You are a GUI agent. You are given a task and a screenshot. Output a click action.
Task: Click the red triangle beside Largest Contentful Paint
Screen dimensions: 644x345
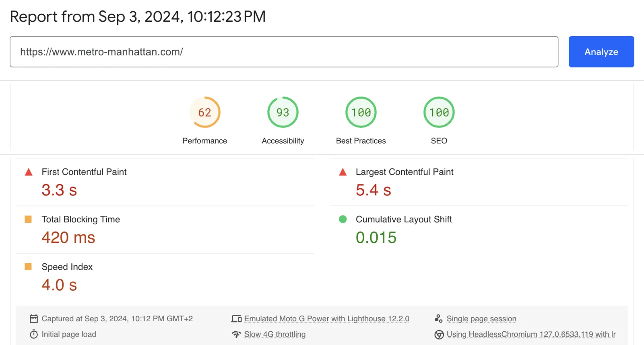coord(343,172)
